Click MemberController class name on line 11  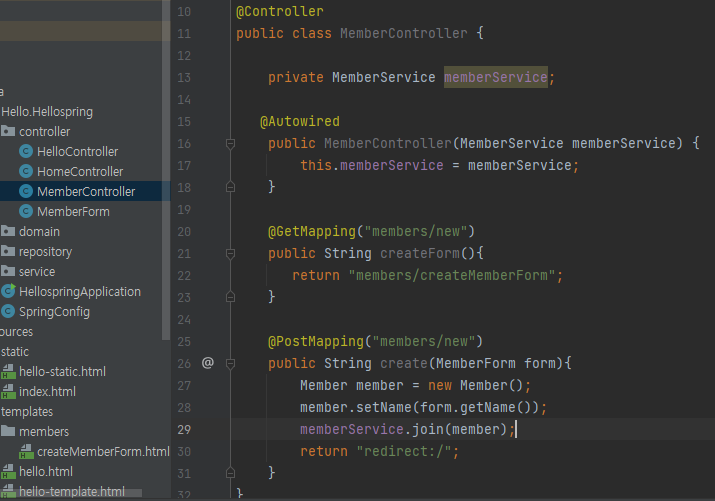404,33
